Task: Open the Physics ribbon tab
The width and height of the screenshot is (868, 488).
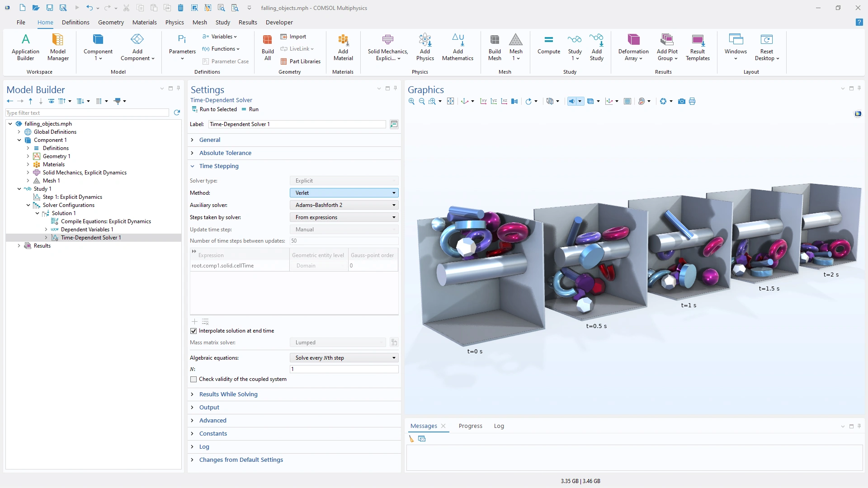Action: [175, 22]
